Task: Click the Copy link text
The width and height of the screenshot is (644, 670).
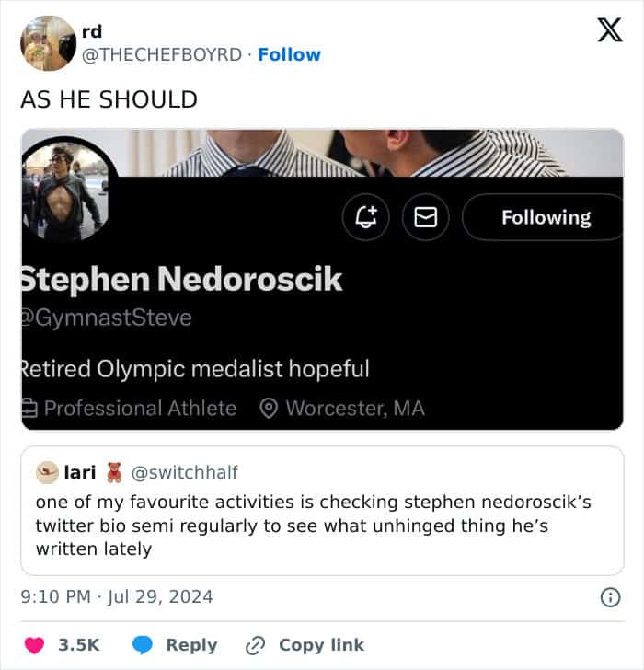Action: 321,645
